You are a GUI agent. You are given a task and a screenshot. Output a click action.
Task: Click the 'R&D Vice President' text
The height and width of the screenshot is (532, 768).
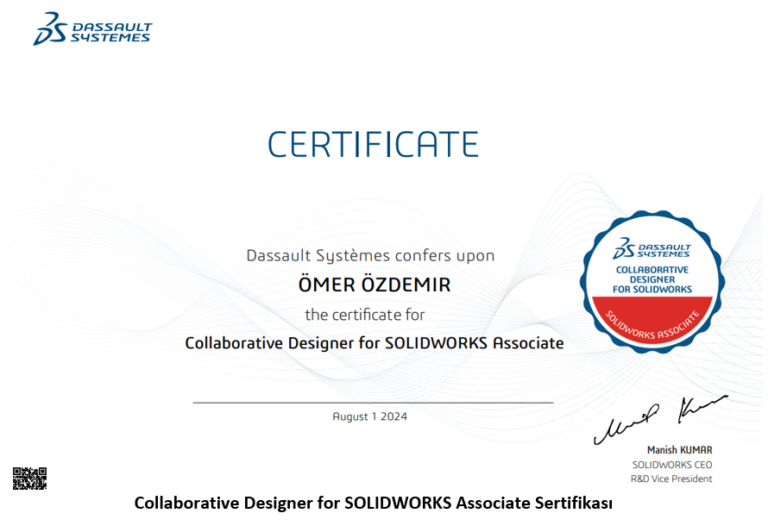[x=669, y=479]
